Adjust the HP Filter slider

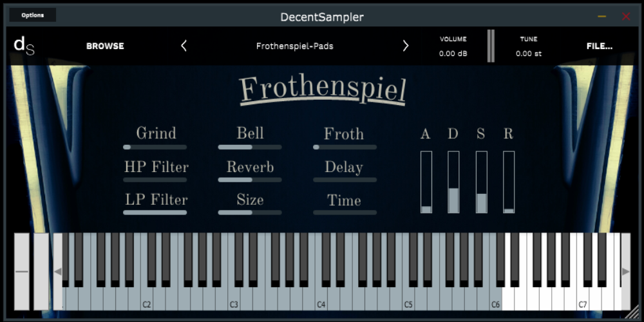click(x=155, y=180)
